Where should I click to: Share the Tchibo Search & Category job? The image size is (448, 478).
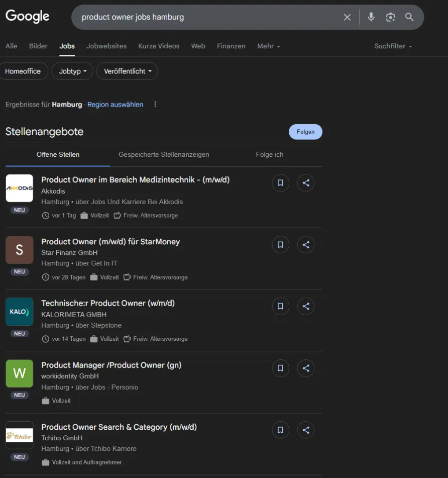coord(306,430)
